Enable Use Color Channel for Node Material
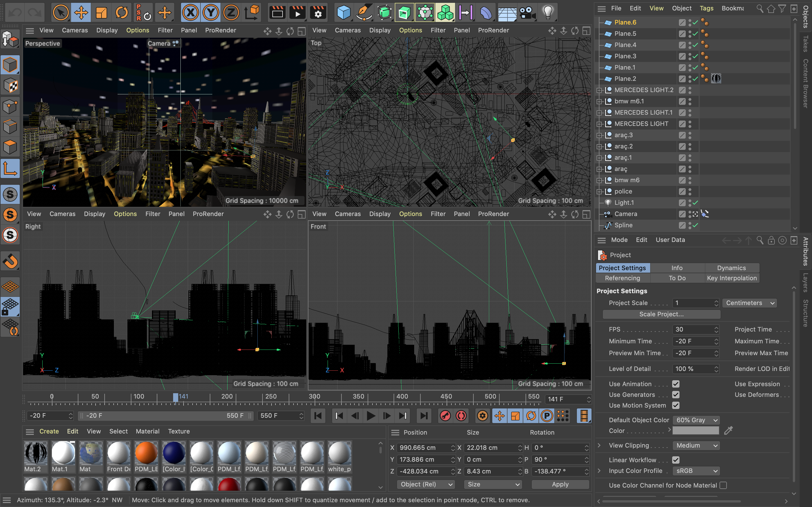This screenshot has height=507, width=812. (x=723, y=485)
